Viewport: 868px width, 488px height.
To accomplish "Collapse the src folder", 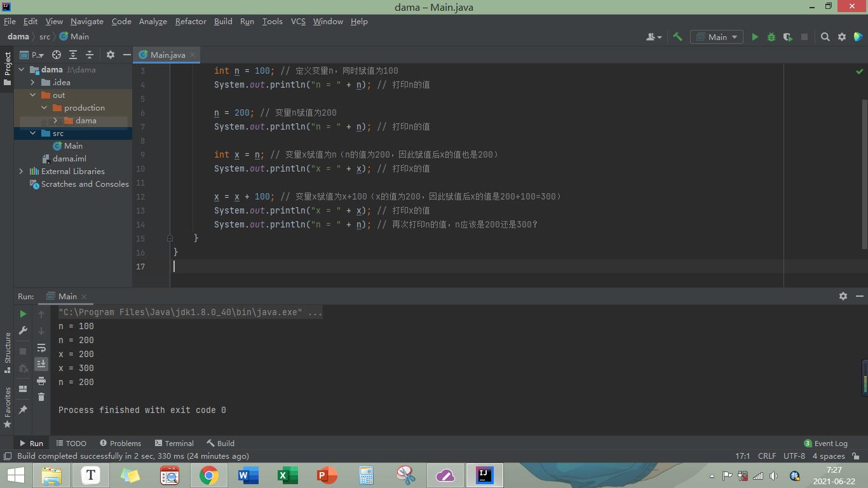I will pyautogui.click(x=32, y=133).
